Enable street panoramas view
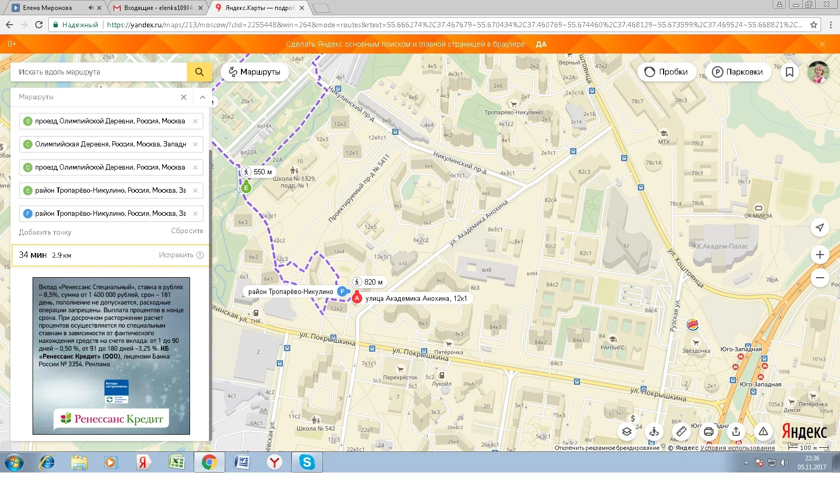This screenshot has height=504, width=840. [654, 432]
